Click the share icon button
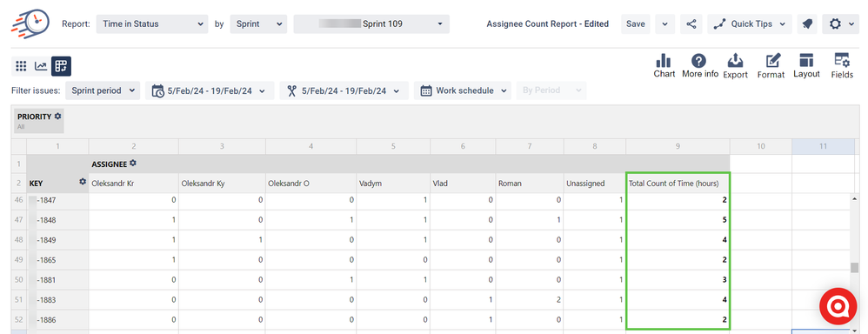The image size is (868, 334). click(691, 23)
